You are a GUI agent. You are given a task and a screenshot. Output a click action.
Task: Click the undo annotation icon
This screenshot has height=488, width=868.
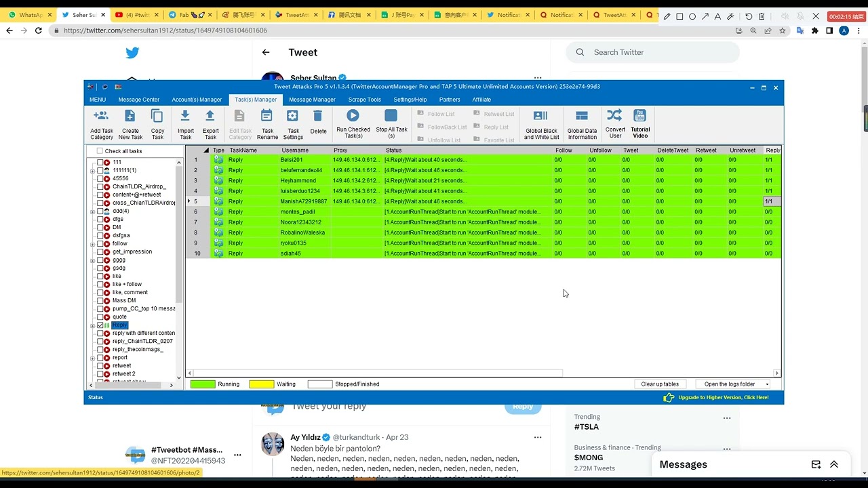point(749,16)
